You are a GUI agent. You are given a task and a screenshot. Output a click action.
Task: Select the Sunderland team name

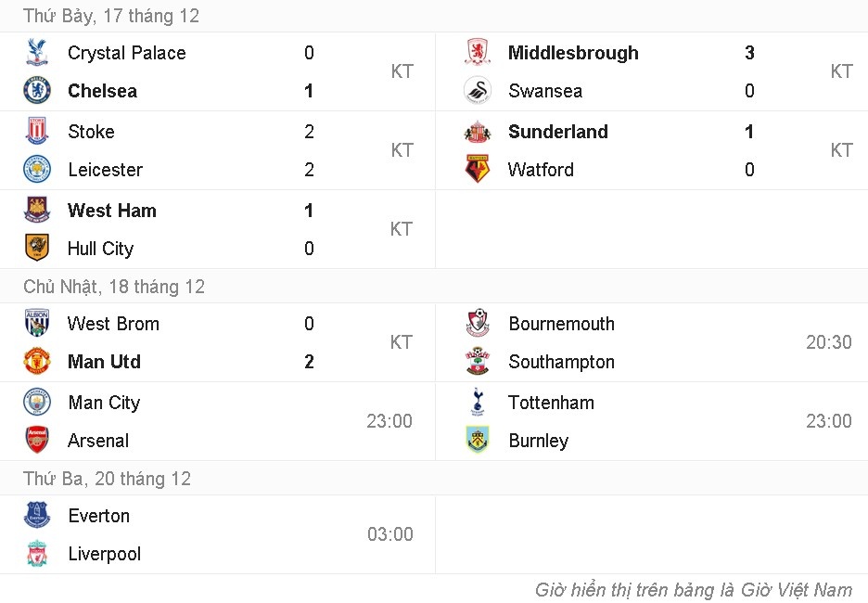click(557, 132)
